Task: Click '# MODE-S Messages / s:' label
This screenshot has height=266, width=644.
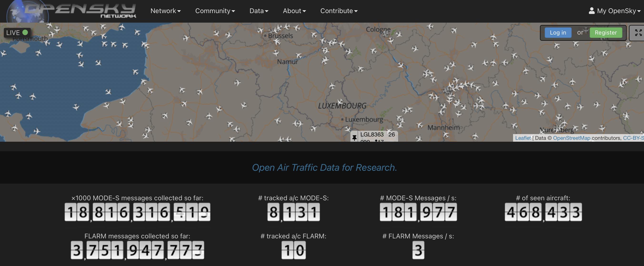Action: [x=418, y=198]
